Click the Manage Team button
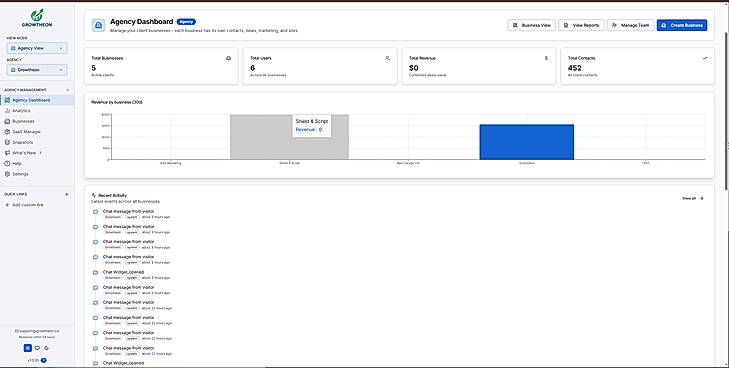 [630, 25]
